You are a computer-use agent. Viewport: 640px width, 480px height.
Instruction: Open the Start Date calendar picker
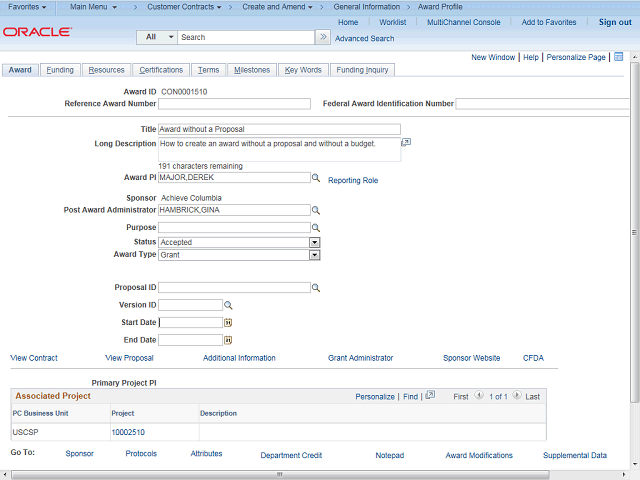(x=228, y=323)
